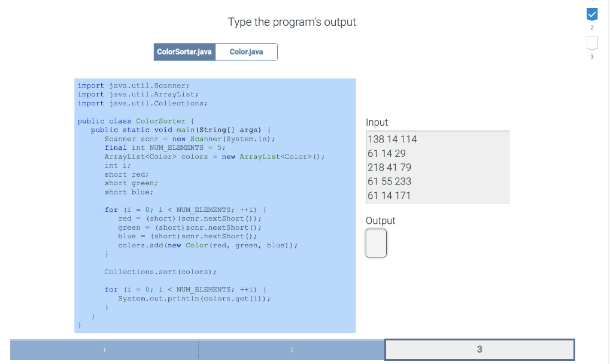Open step 1 in the bottom navigation
Image resolution: width=613 pixels, height=364 pixels.
pyautogui.click(x=104, y=350)
